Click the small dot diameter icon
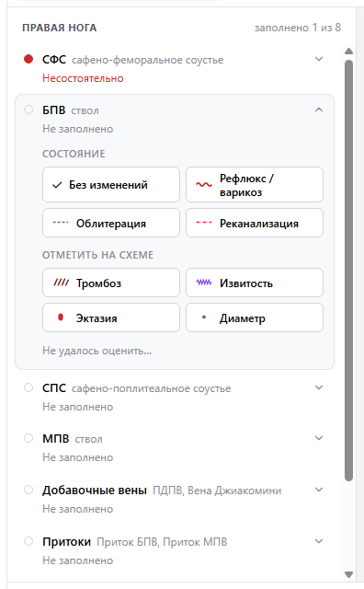364x589 pixels. [204, 318]
